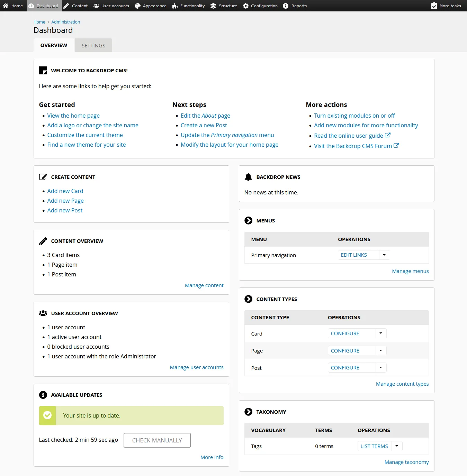The image size is (467, 476).
Task: Open the Reports menu item
Action: click(295, 6)
